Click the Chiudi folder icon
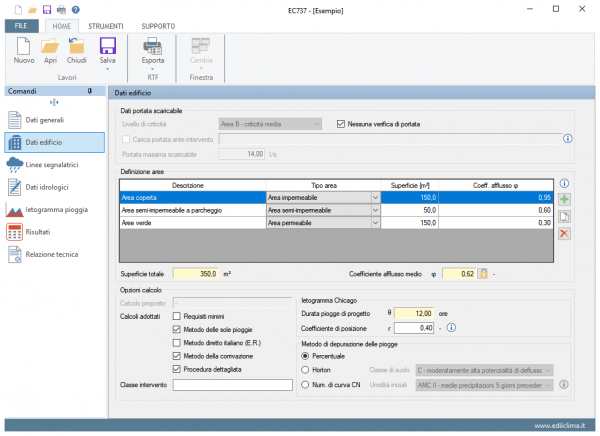The height and width of the screenshot is (436, 600). (x=77, y=46)
